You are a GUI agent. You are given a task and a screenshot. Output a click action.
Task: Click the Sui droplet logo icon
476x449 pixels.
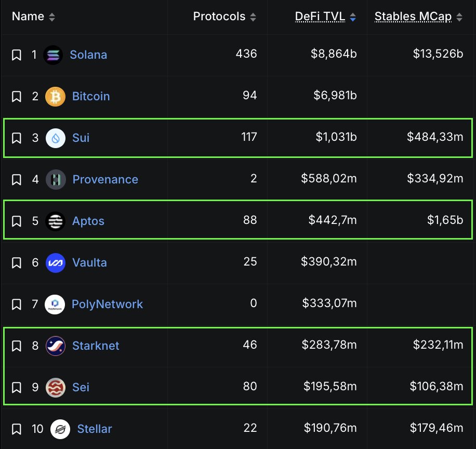click(x=56, y=138)
